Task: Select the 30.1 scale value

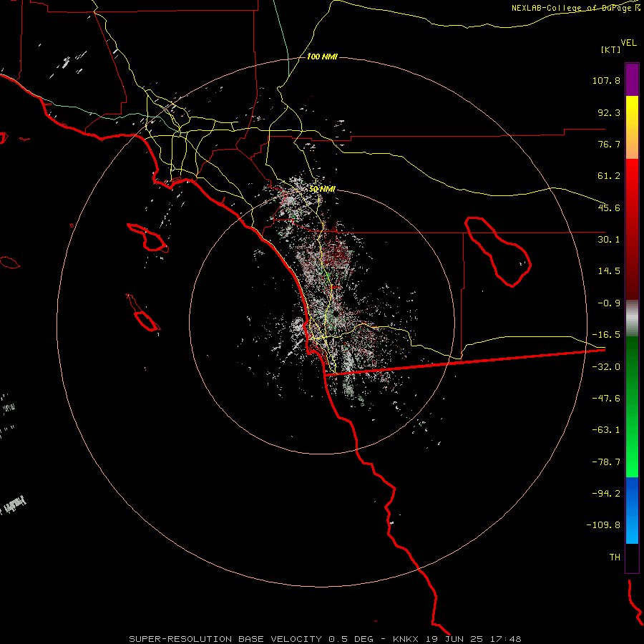Action: pyautogui.click(x=609, y=240)
